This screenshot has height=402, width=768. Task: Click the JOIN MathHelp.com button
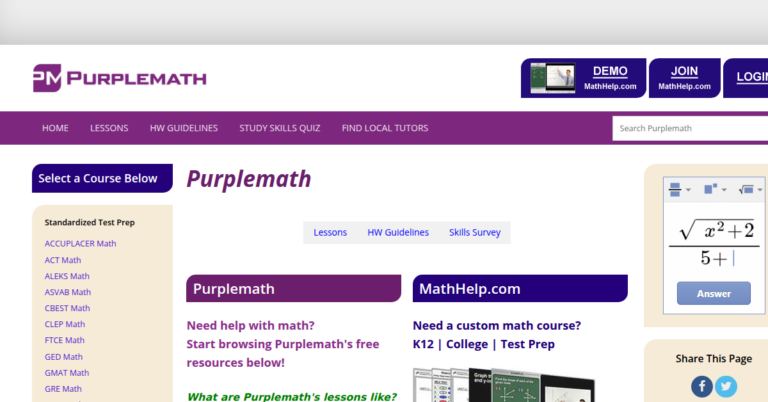[x=684, y=78]
